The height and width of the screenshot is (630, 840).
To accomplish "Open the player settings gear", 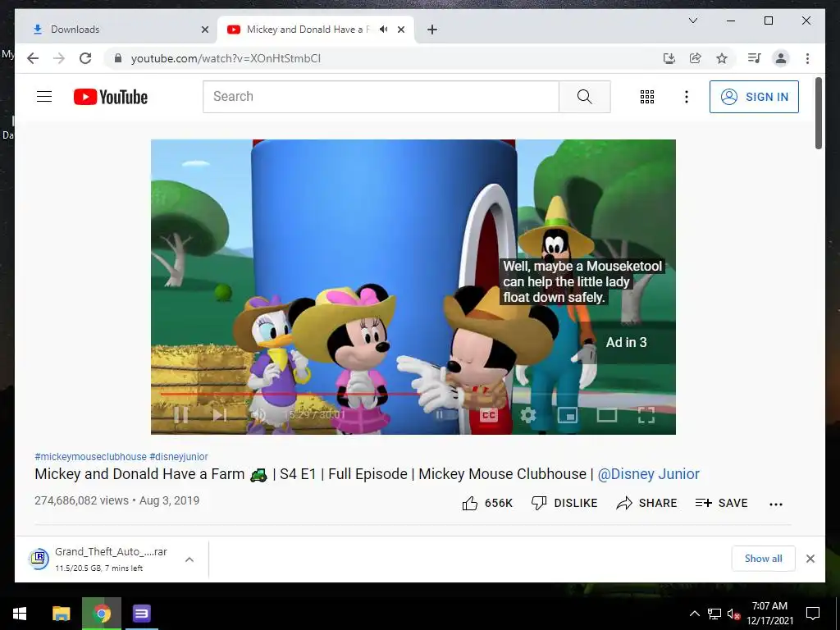I will coord(528,414).
